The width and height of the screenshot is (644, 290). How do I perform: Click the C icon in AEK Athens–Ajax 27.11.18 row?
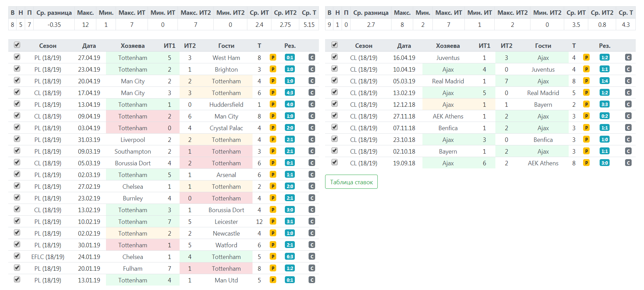[628, 116]
